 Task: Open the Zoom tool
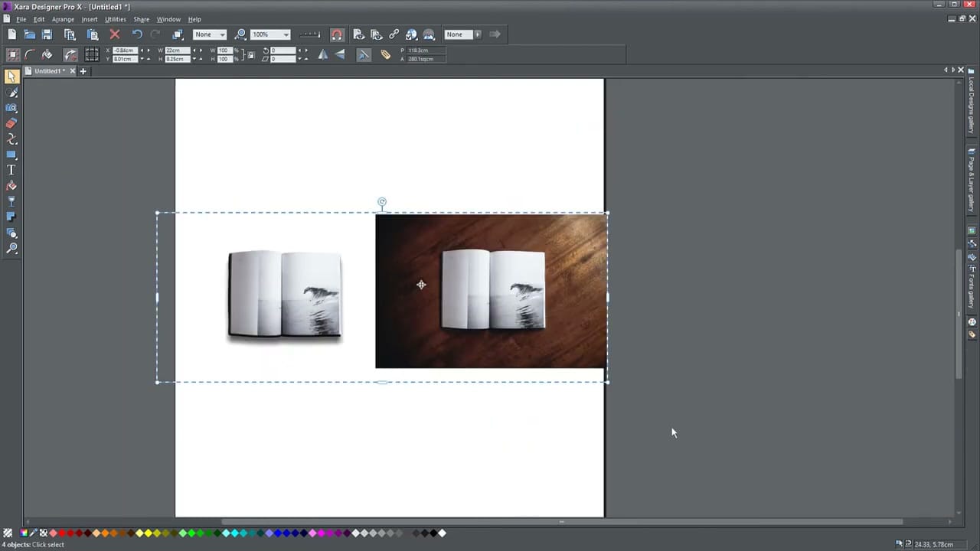tap(11, 248)
